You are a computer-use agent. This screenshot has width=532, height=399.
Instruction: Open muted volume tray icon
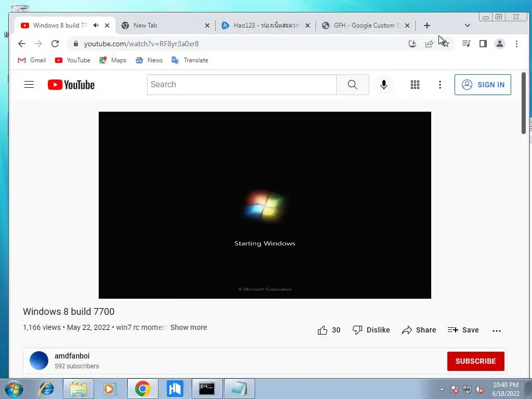tap(480, 389)
